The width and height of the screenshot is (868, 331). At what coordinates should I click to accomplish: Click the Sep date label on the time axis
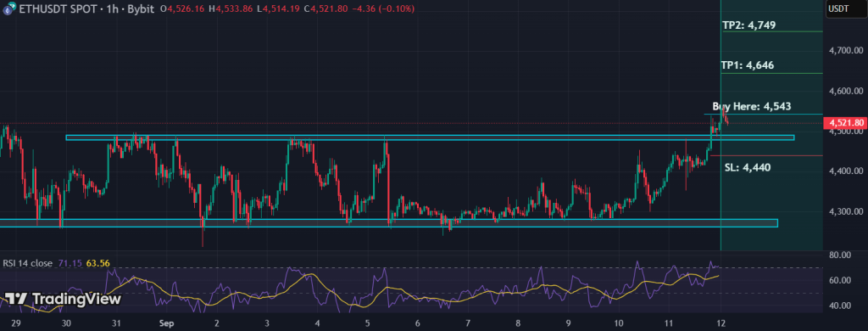166,323
